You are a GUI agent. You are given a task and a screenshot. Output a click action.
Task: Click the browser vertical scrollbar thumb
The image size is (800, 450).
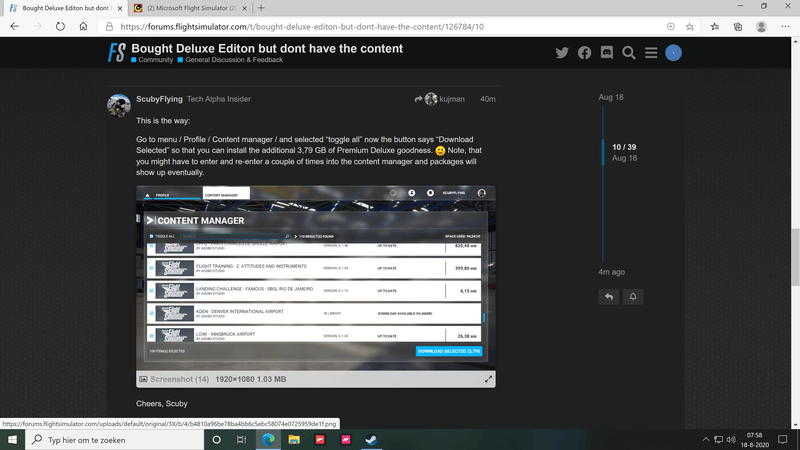click(795, 258)
